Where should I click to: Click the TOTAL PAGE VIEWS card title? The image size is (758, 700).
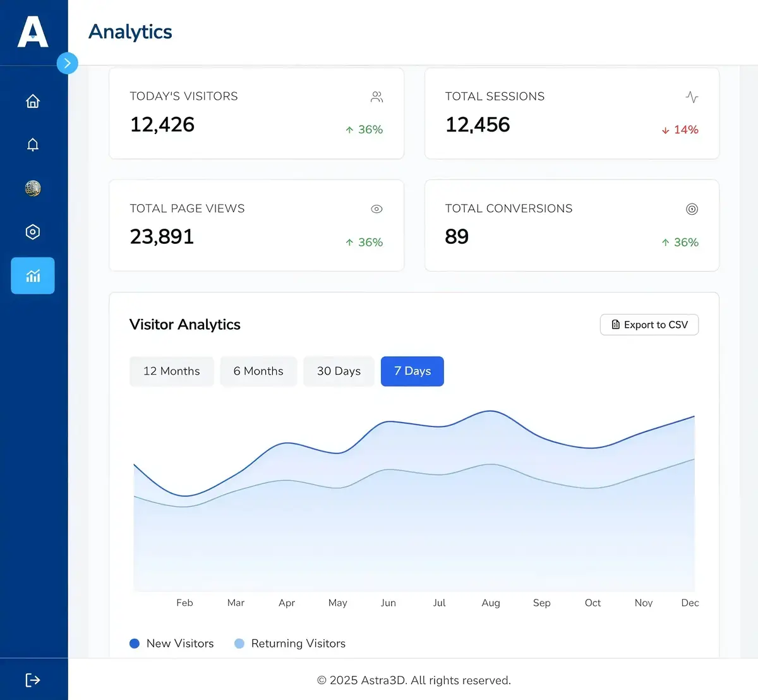[187, 208]
